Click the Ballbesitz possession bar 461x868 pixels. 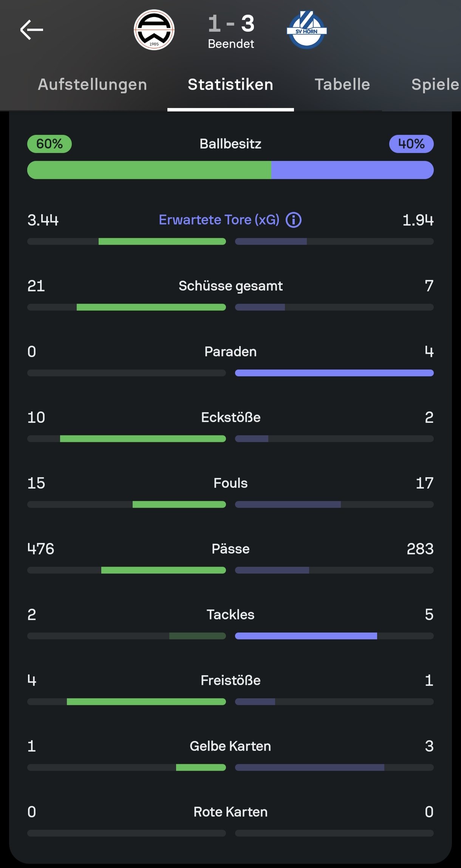click(x=230, y=170)
